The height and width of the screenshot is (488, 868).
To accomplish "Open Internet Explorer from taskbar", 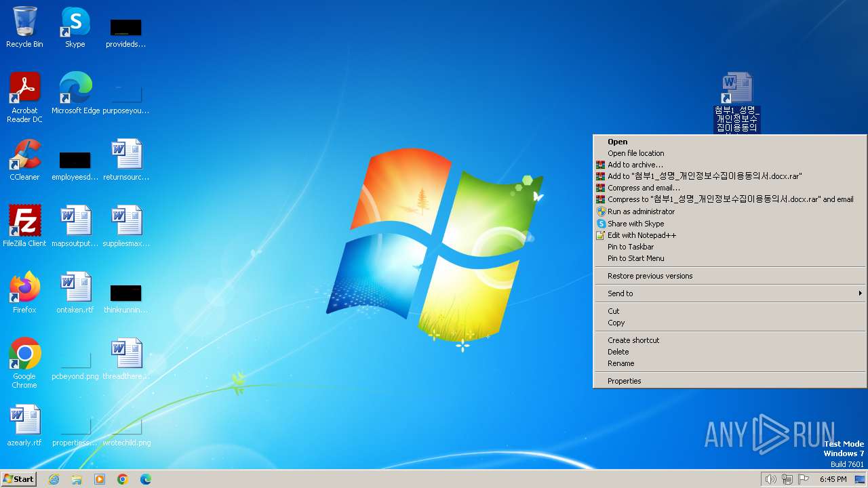I will [x=54, y=479].
